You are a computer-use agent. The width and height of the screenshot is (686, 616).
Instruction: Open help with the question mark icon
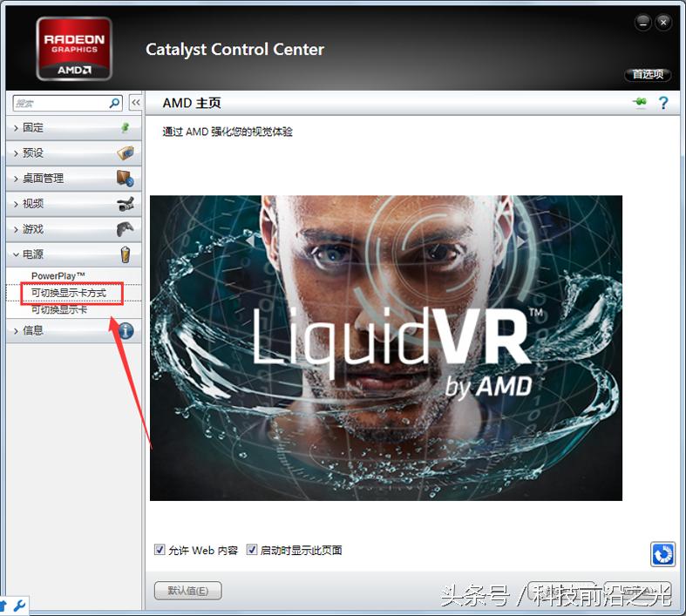(x=663, y=103)
